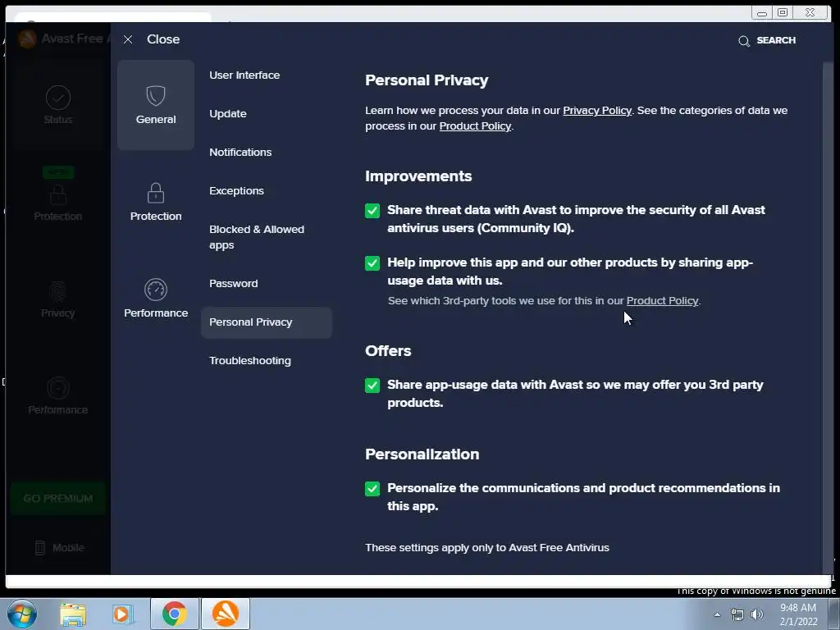Open the dimmed Performance icon in main sidebar
Viewport: 840px width, 630px height.
tap(58, 388)
